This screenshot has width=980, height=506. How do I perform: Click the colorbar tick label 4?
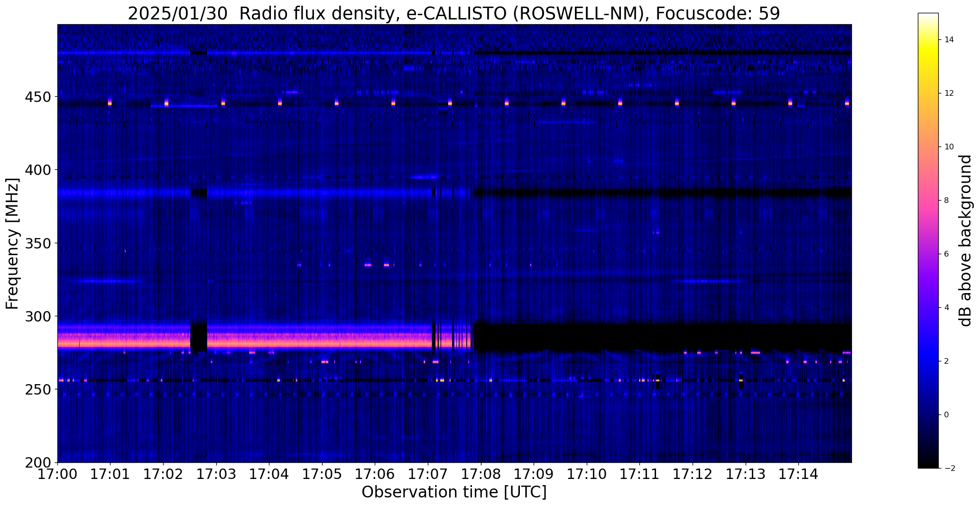pos(947,308)
